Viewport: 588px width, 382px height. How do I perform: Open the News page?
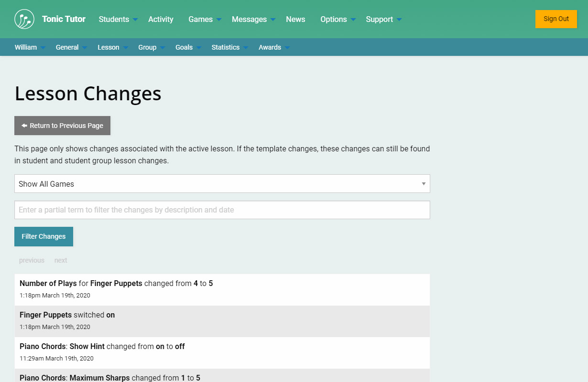(295, 19)
